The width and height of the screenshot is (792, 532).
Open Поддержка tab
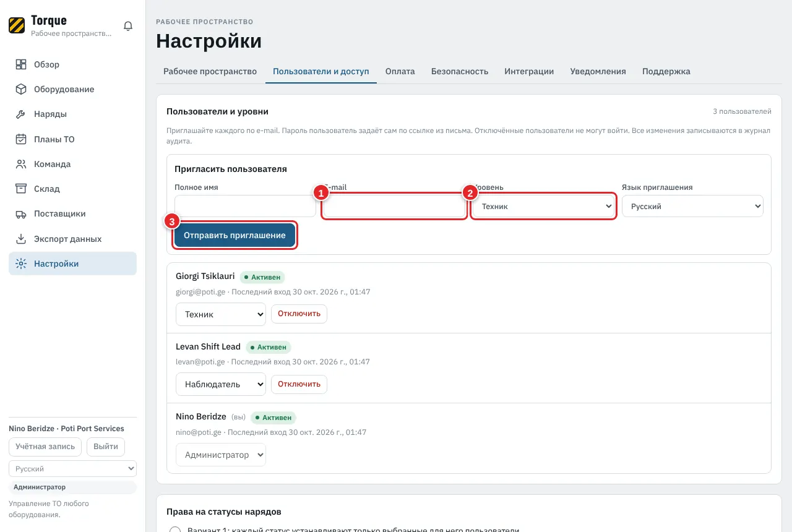tap(666, 71)
